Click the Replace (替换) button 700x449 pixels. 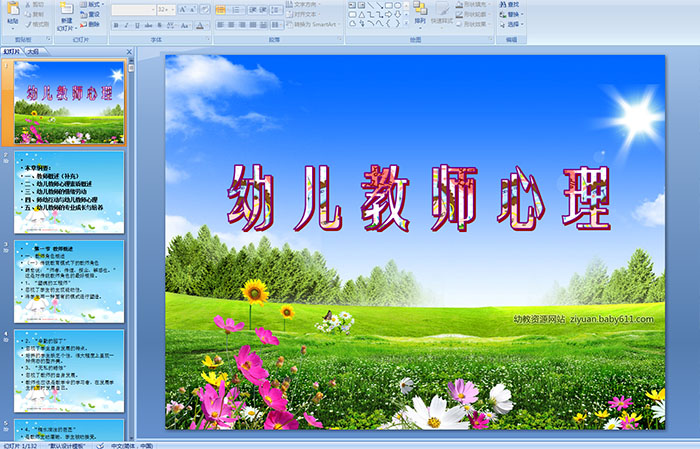click(511, 14)
